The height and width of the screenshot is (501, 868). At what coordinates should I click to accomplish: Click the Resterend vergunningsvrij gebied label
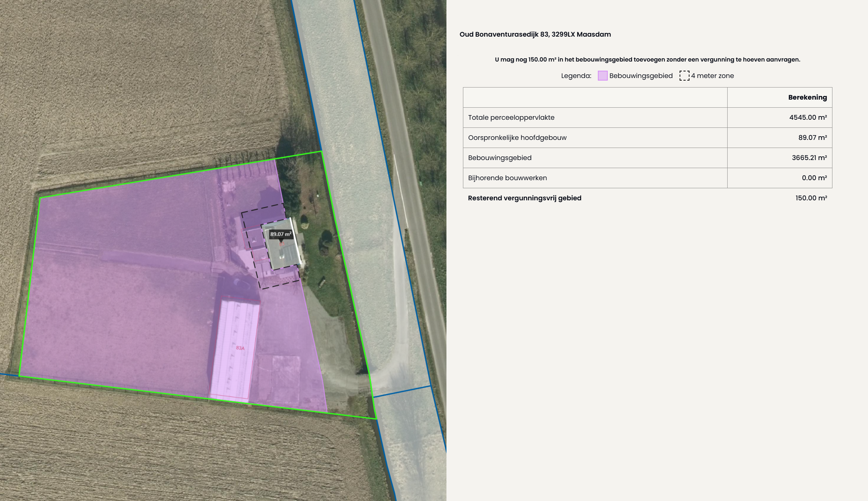coord(524,198)
